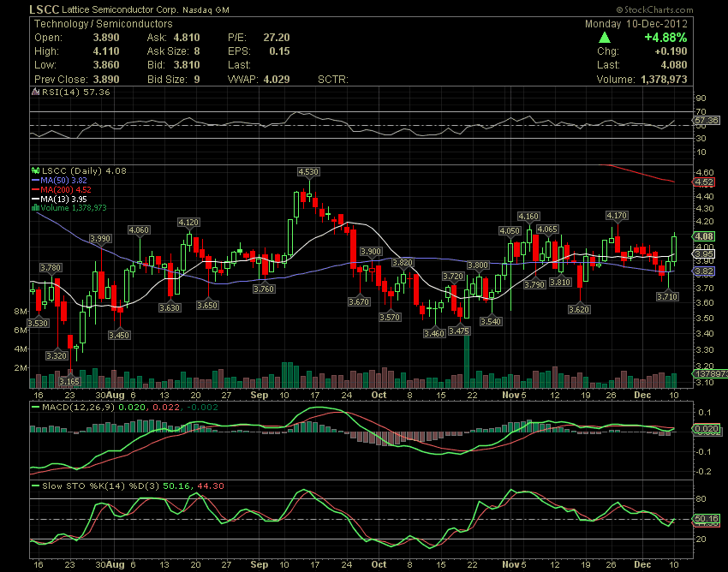Click the VWAP value 4.029
The image size is (728, 572).
pyautogui.click(x=277, y=80)
